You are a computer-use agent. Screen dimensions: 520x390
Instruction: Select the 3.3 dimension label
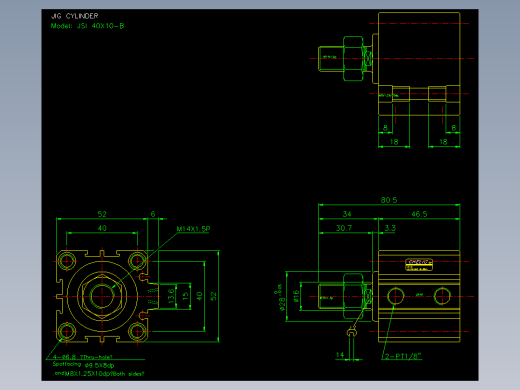coord(390,228)
